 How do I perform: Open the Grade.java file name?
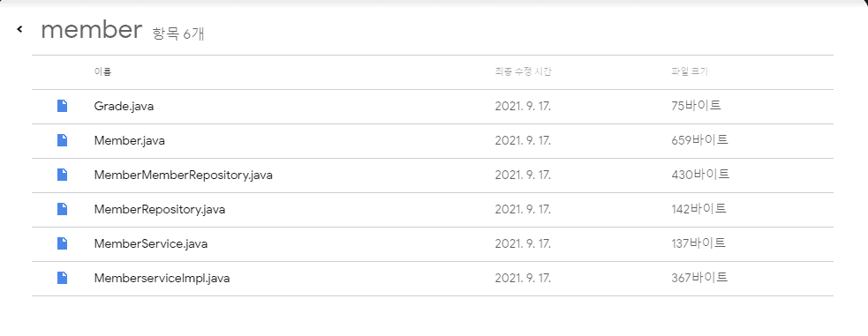pos(124,106)
